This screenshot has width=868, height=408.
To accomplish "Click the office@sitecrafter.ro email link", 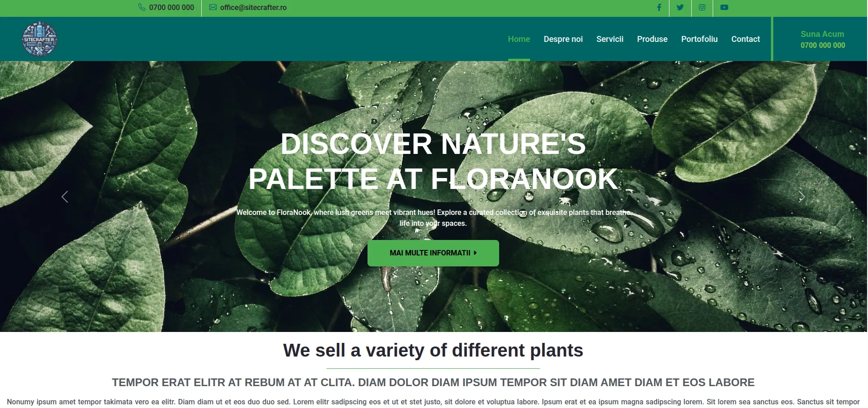I will [x=253, y=7].
